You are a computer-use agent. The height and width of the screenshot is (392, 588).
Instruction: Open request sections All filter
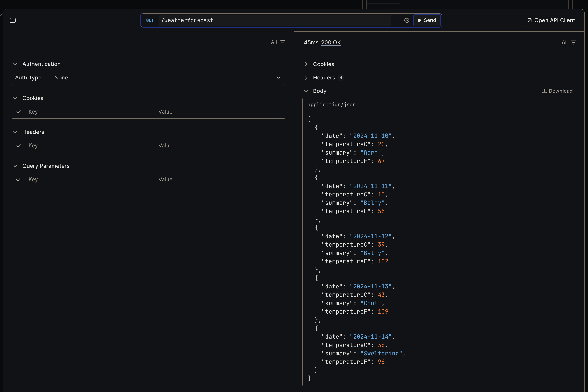pos(278,42)
